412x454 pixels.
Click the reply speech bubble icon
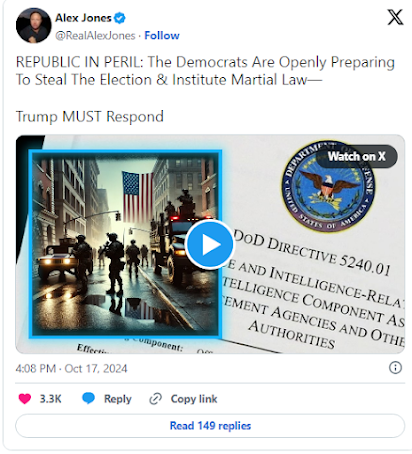88,398
